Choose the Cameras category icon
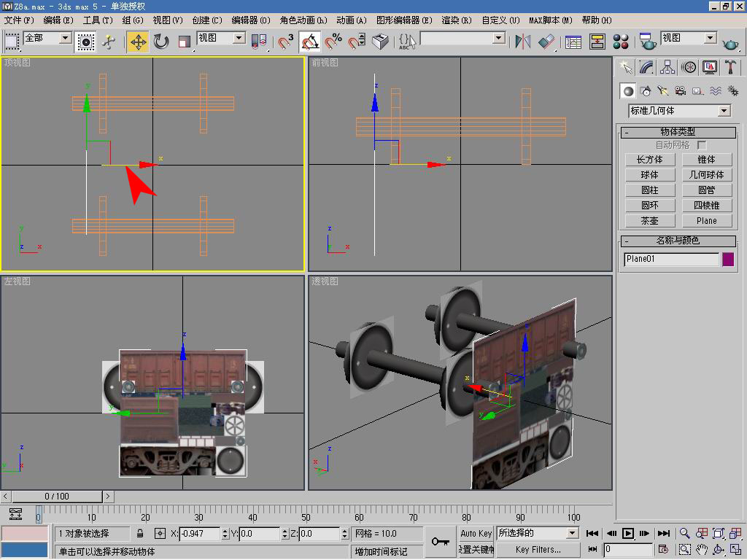 click(680, 91)
